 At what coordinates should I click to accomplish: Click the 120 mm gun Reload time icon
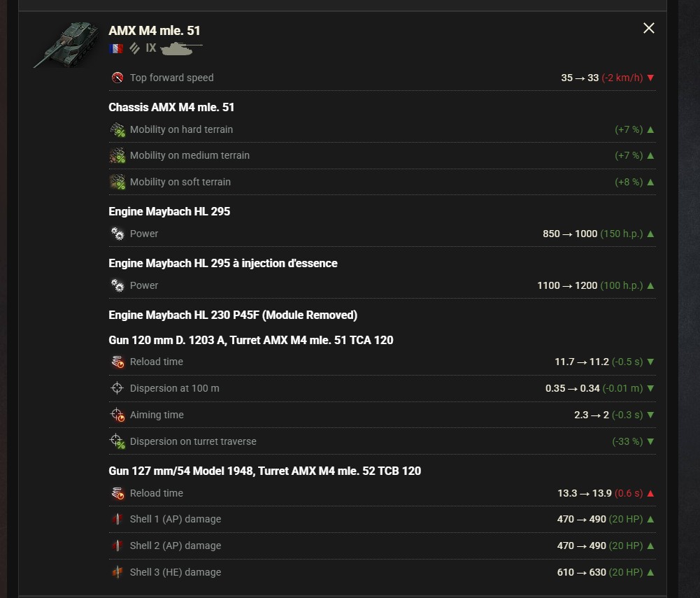(x=117, y=362)
